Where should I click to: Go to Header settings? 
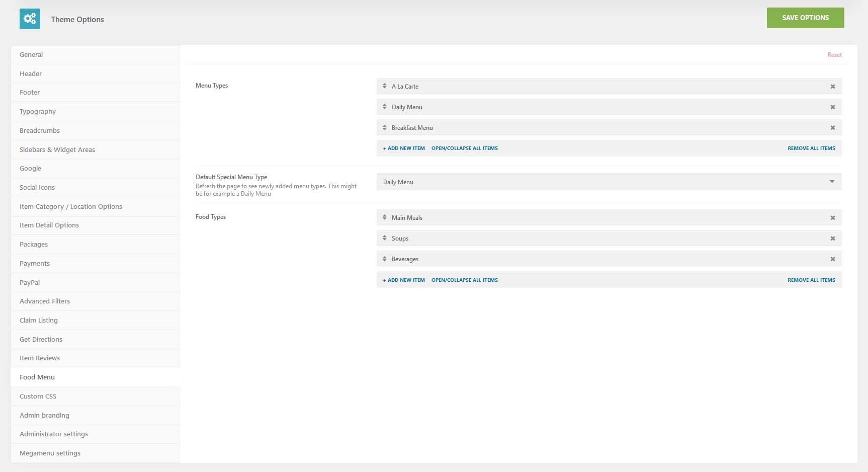click(95, 73)
